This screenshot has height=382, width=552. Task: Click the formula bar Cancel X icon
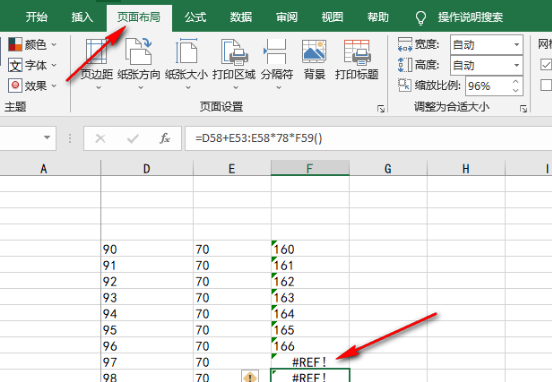coord(100,138)
